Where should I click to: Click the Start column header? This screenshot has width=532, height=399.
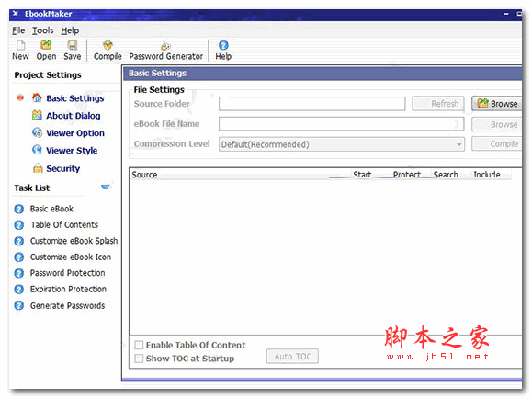[x=362, y=175]
